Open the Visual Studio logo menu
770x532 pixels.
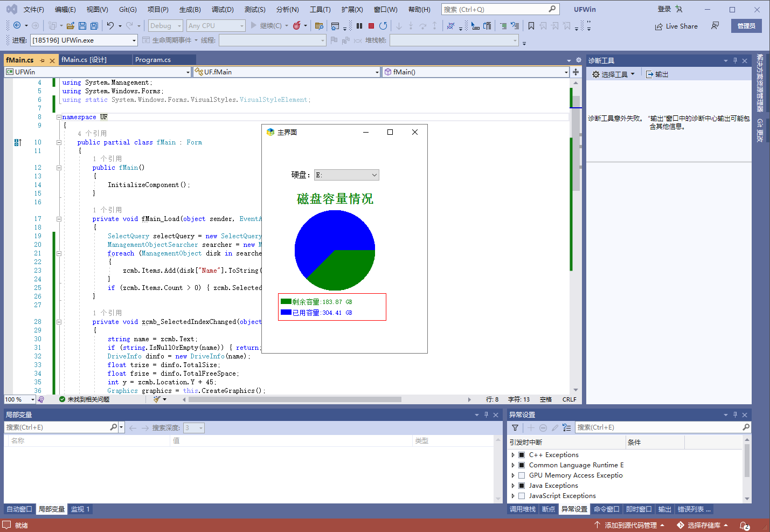pyautogui.click(x=12, y=9)
